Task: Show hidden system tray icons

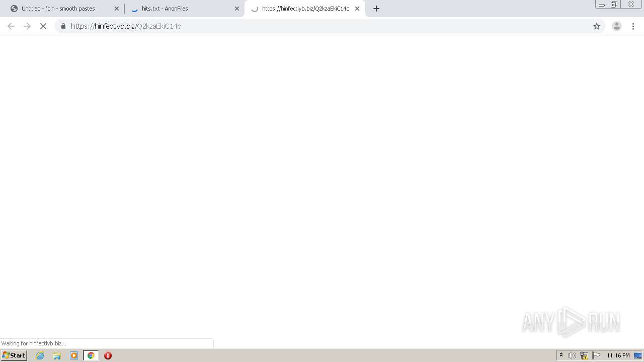Action: click(561, 355)
